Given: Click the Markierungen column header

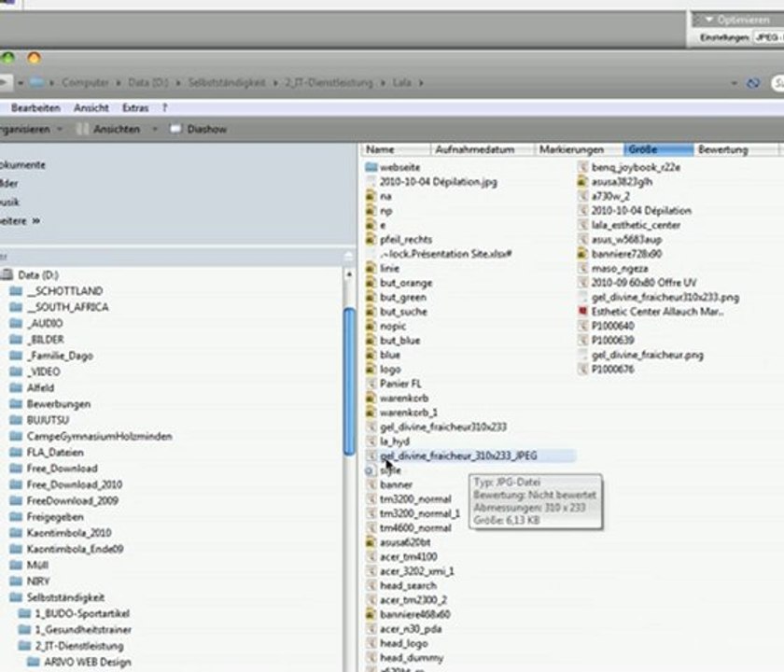Looking at the screenshot, I should 579,149.
